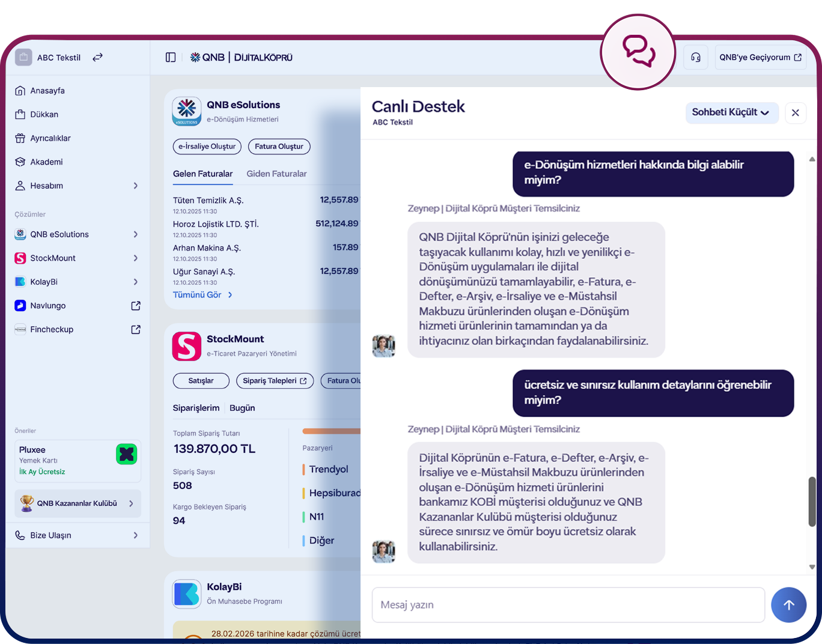Image resolution: width=822 pixels, height=644 pixels.
Task: Expand the Bize Ulaşın chevron
Action: (x=136, y=535)
